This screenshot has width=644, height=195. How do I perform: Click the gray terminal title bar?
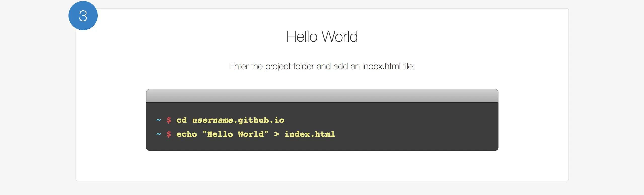click(322, 96)
